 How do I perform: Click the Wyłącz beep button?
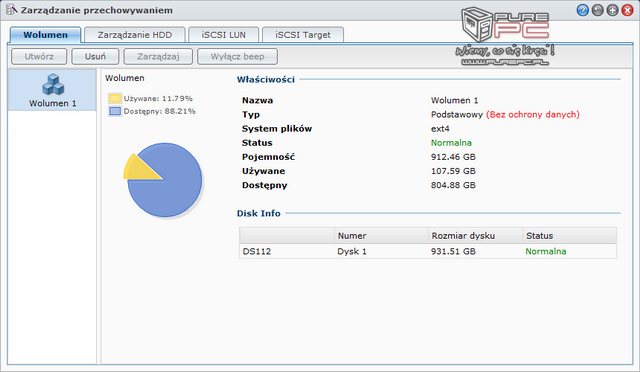238,56
